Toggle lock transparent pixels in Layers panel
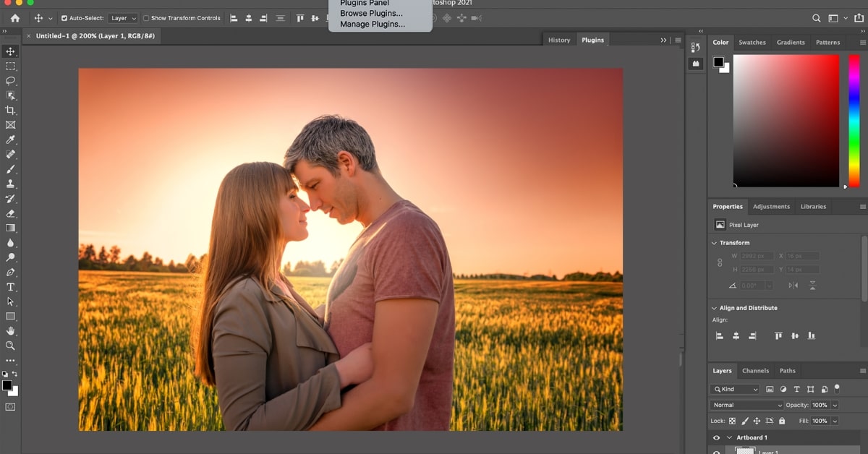Image resolution: width=868 pixels, height=454 pixels. tap(732, 421)
